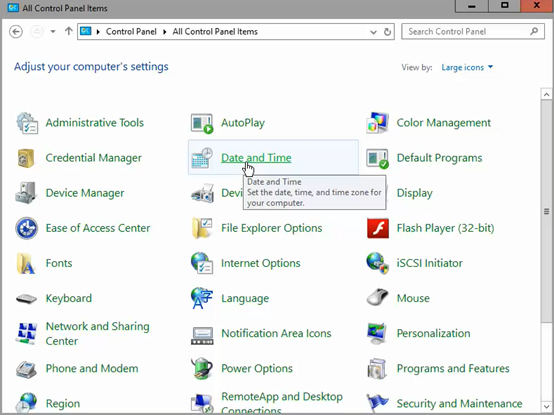This screenshot has width=554, height=415.
Task: Open the Device Manager icon
Action: click(26, 193)
